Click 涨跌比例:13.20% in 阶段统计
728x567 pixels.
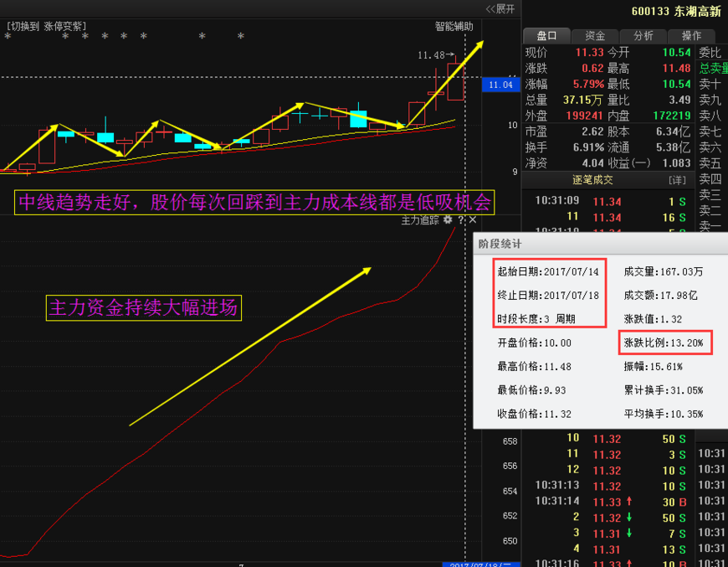coord(664,343)
